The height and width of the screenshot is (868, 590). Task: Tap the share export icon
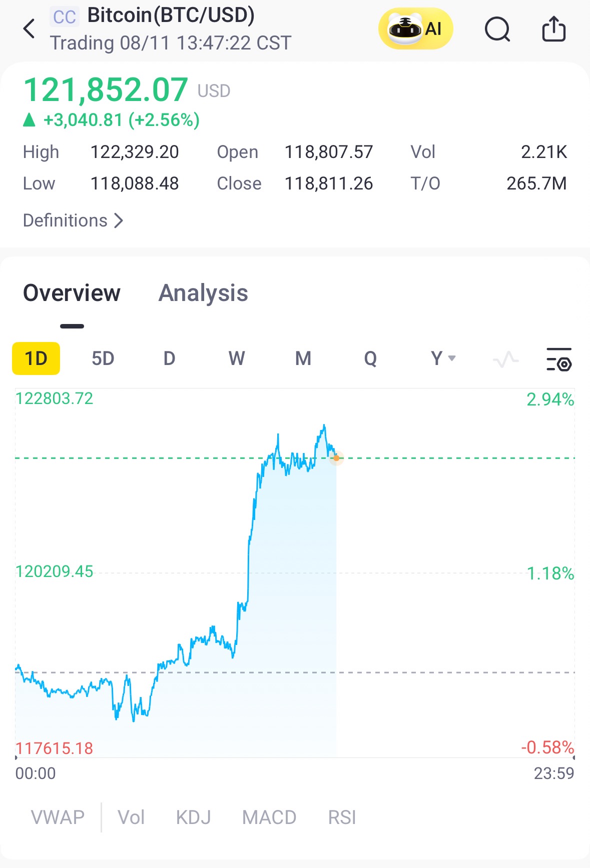[x=554, y=28]
